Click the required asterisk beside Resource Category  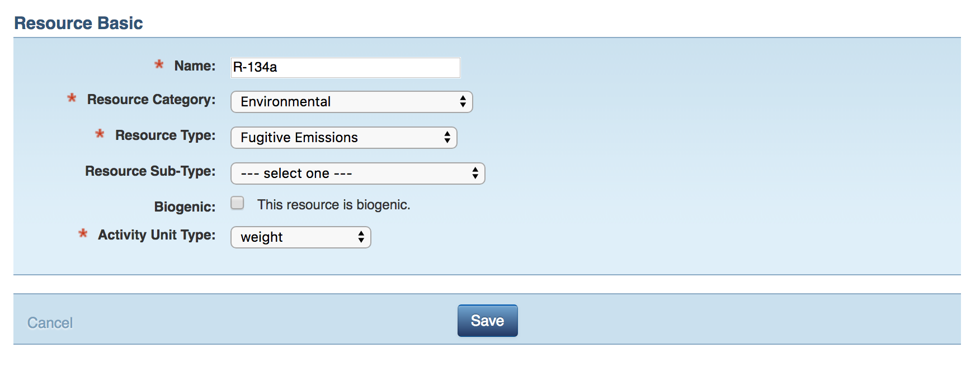pos(72,98)
